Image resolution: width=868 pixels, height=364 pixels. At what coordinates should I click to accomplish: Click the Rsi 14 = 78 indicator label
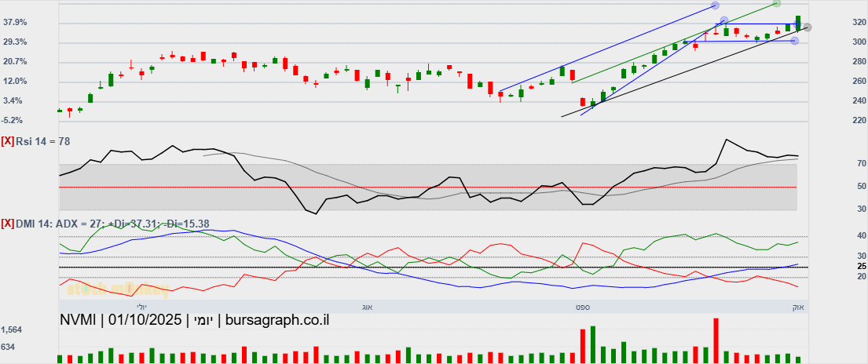coord(43,142)
